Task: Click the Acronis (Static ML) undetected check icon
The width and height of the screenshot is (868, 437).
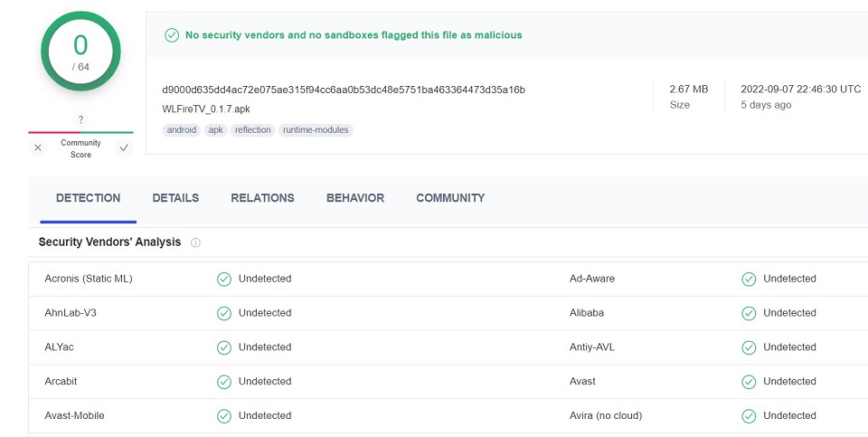Action: point(224,279)
